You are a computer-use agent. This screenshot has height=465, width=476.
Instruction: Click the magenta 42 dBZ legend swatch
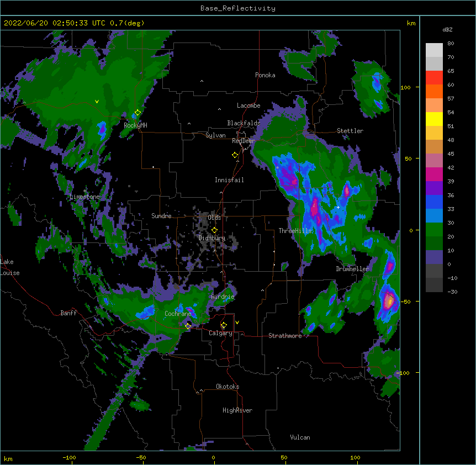[x=434, y=174]
